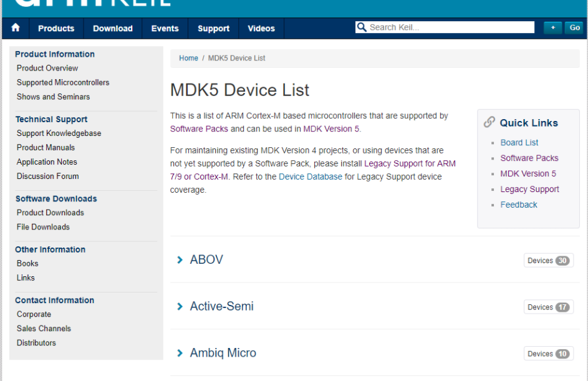
Task: Open the MDK Version 5 paragraph link
Action: (x=331, y=128)
